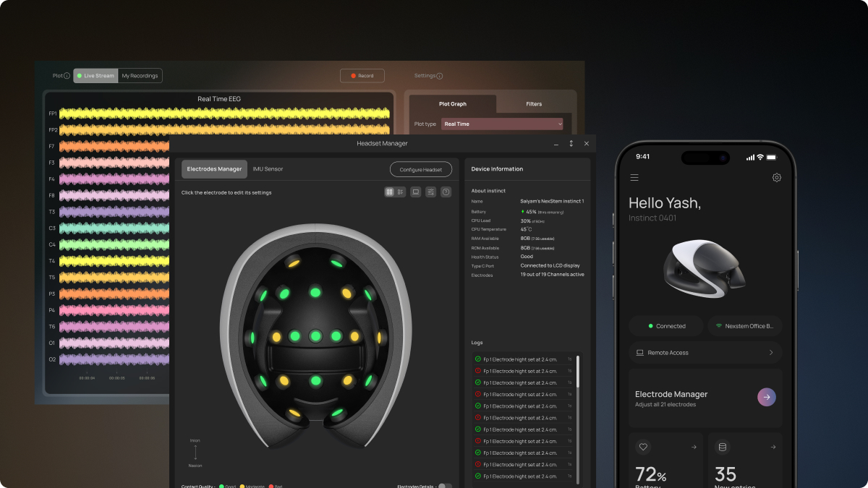The height and width of the screenshot is (488, 868).
Task: Switch to the IMU Sensor tab
Action: pos(268,169)
